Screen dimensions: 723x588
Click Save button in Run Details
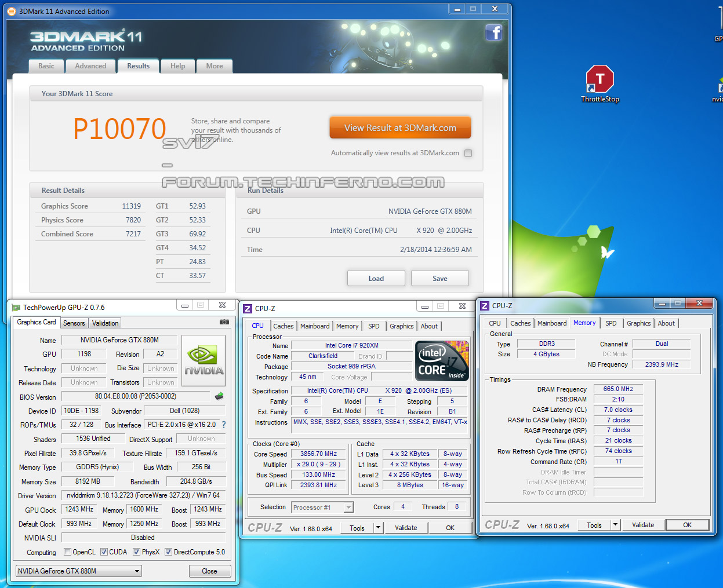440,279
